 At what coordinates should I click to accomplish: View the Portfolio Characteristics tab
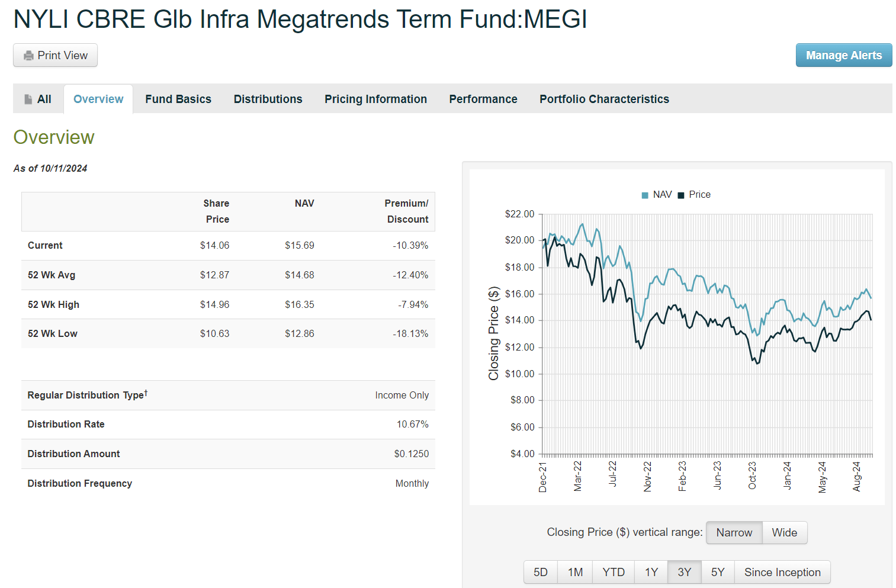click(603, 99)
